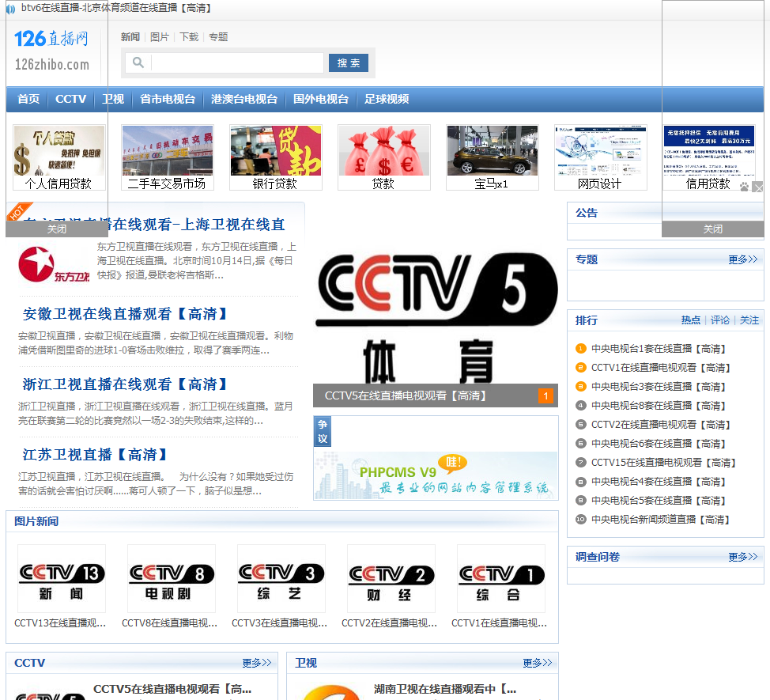
Task: Close the right floating ad via 关闭
Action: [712, 229]
